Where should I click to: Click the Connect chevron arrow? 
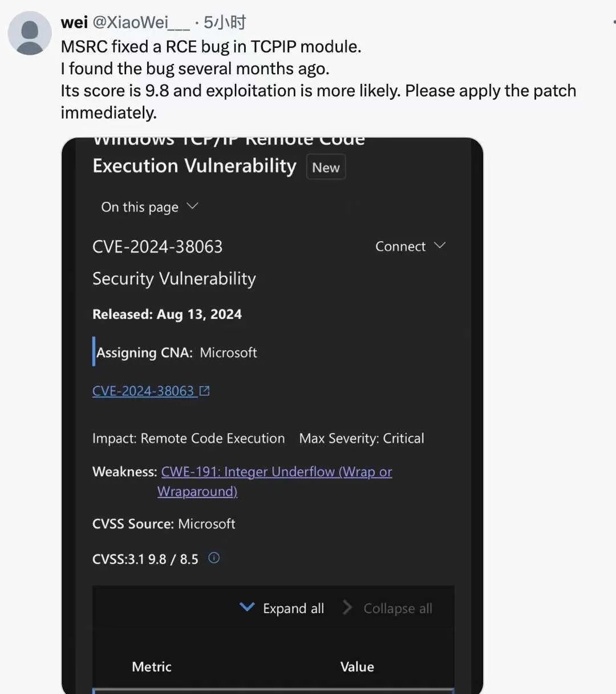440,245
